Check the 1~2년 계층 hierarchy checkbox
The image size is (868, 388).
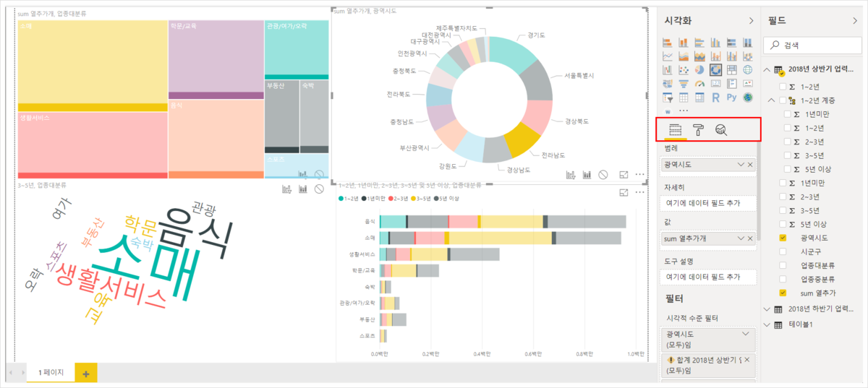tap(783, 100)
